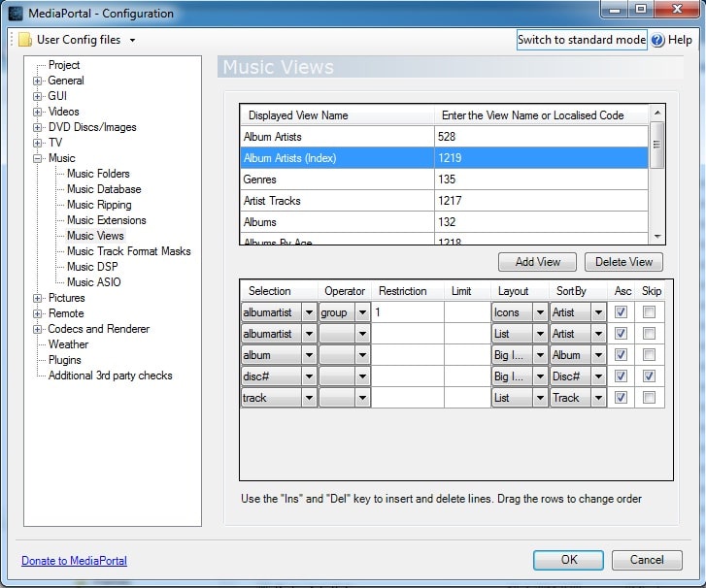Toggle Skip checkbox in track row
This screenshot has height=588, width=706.
(649, 397)
